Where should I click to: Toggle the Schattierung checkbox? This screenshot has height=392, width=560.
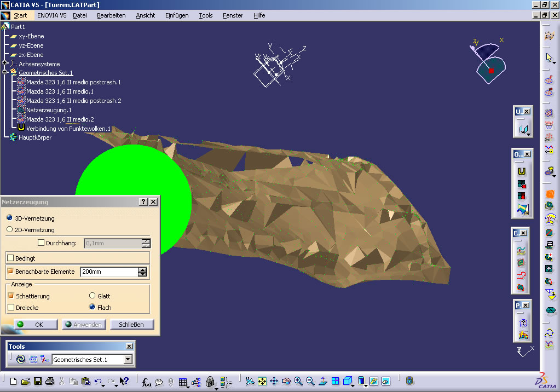11,296
